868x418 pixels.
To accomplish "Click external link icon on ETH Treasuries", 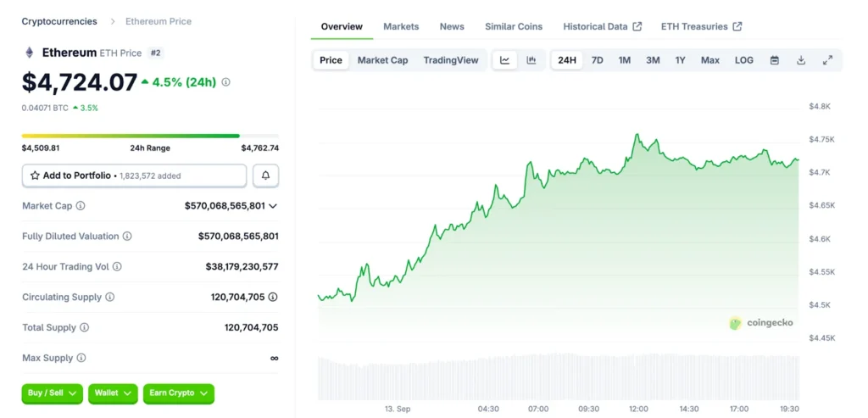I will click(x=737, y=26).
